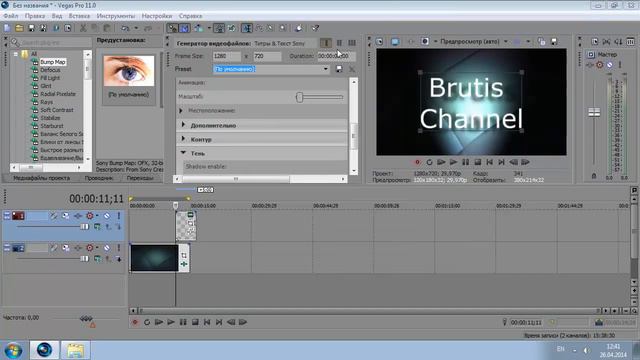
Task: Click the preview panel Stop button
Action: [478, 162]
